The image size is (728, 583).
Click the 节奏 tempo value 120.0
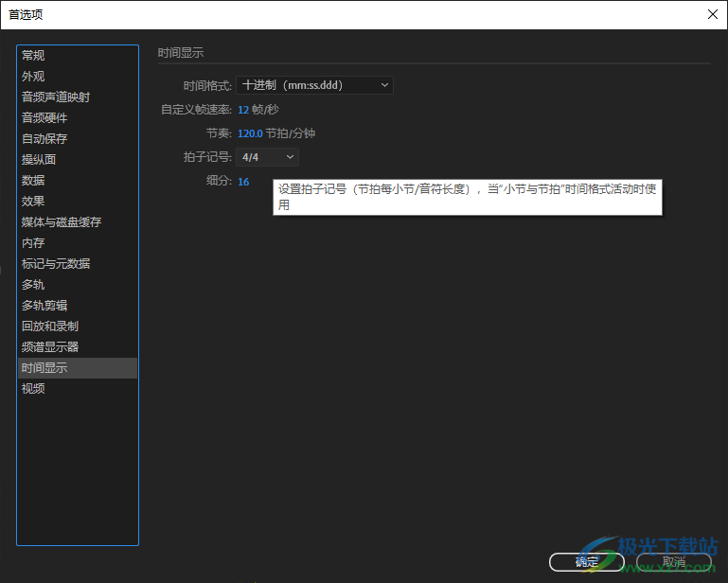(x=250, y=133)
